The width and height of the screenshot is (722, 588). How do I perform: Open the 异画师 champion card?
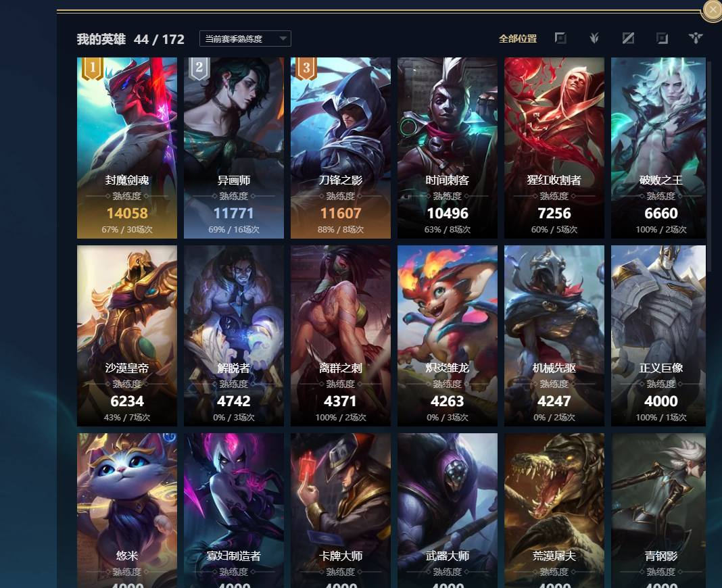pyautogui.click(x=234, y=148)
